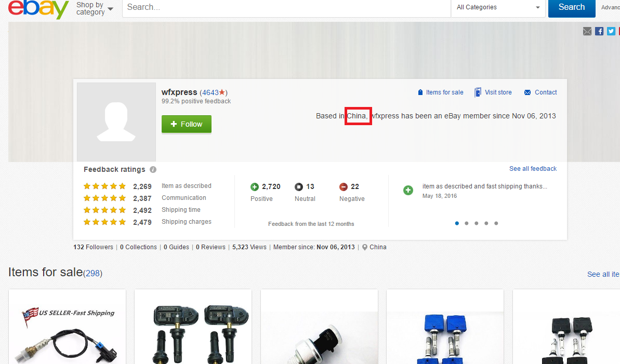This screenshot has width=620, height=364.
Task: Click the 0 Reviews text
Action: pos(211,247)
